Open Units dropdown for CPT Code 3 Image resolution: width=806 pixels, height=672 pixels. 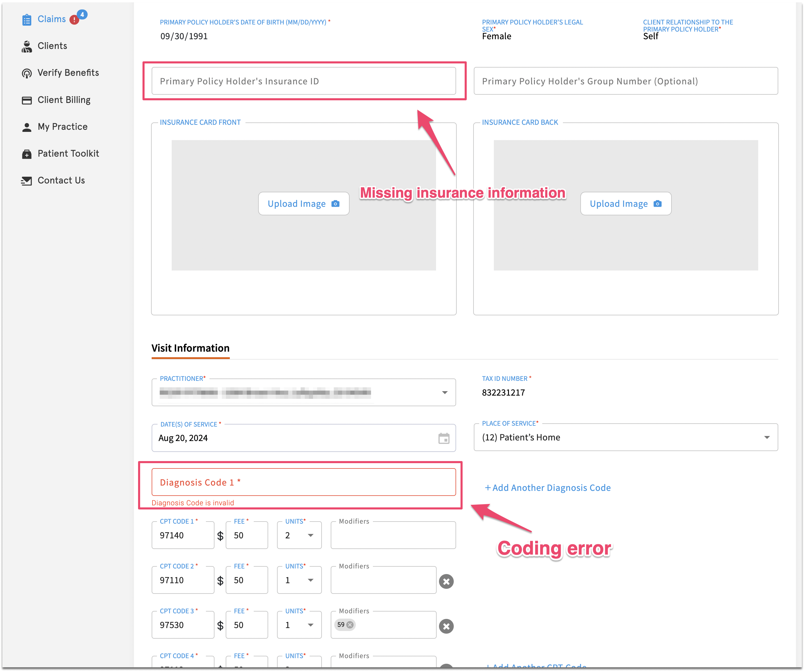(310, 626)
